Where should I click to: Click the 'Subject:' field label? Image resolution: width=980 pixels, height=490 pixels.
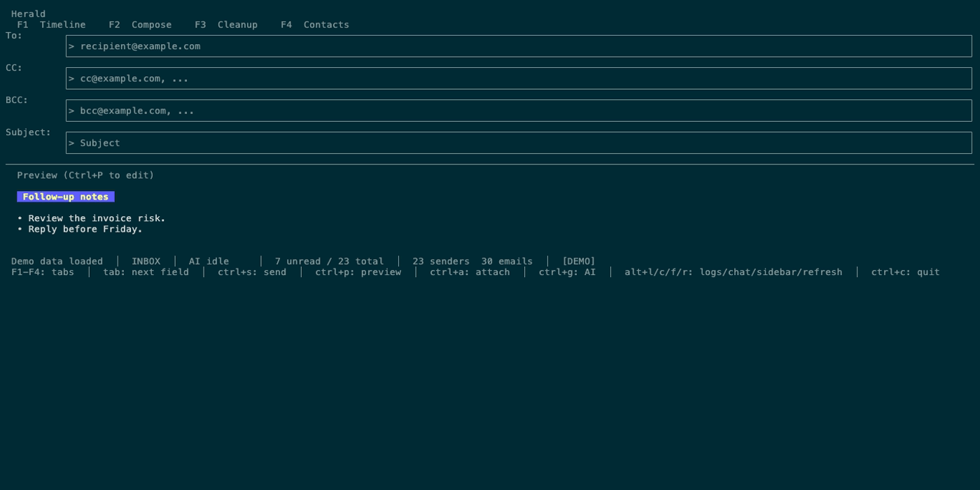(x=29, y=132)
